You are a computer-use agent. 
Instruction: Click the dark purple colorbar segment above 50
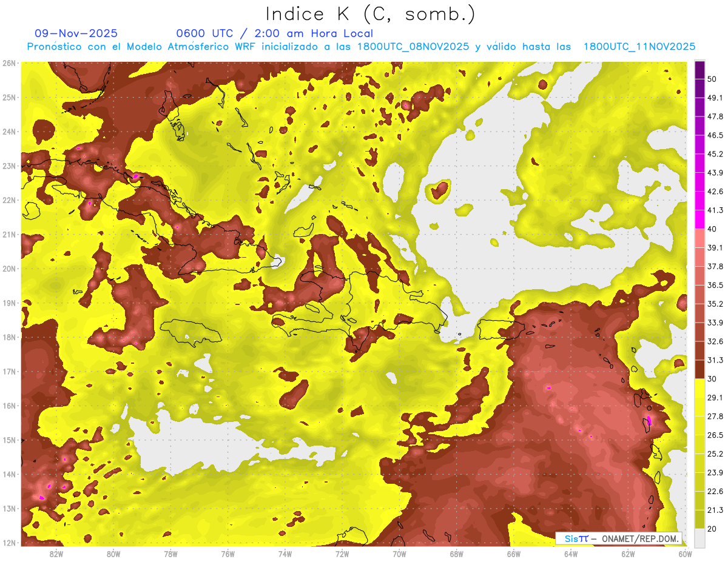699,70
